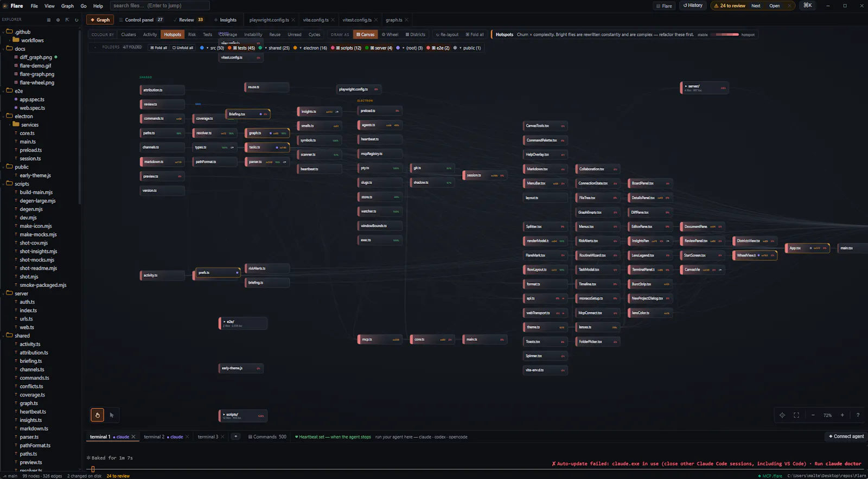868x479 pixels.
Task: Select the pan hand tool
Action: point(98,415)
